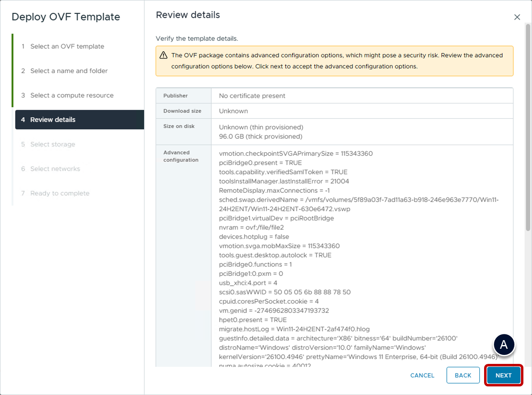532x395 pixels.
Task: Click the vertical scrollbar of details pane
Action: tap(528, 127)
